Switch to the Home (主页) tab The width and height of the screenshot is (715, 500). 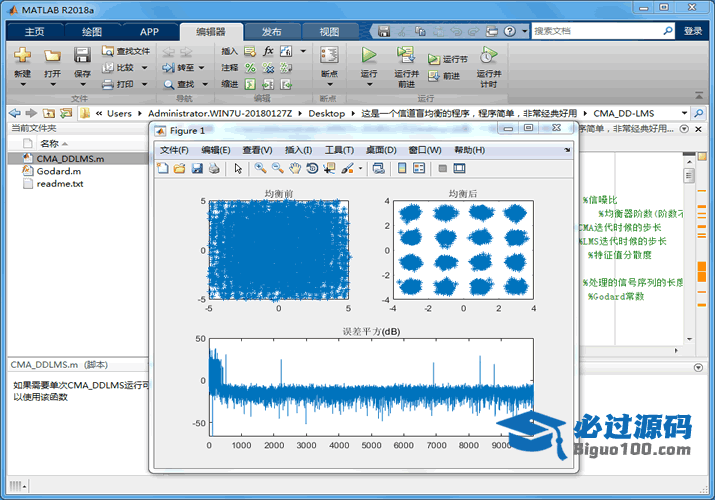tap(35, 32)
